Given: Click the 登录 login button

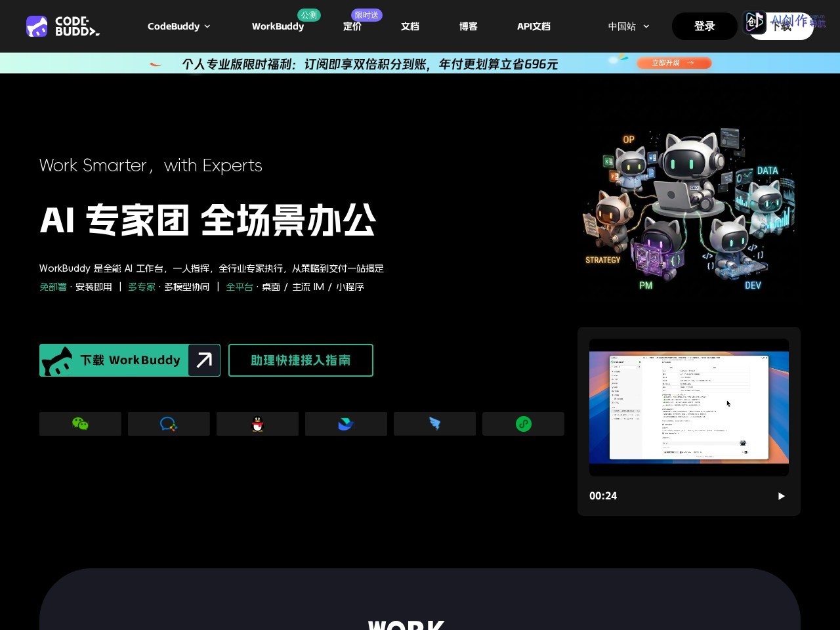Looking at the screenshot, I should click(x=704, y=26).
